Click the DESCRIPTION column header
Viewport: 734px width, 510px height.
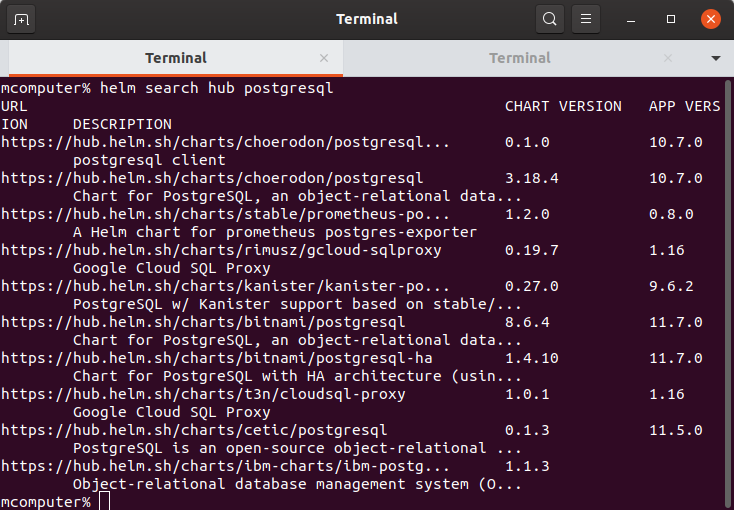pyautogui.click(x=122, y=124)
